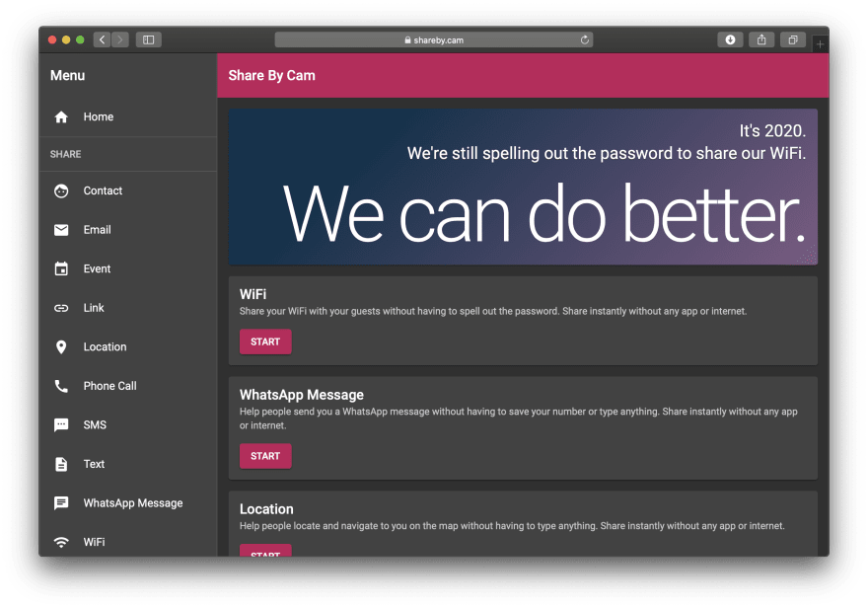
Task: Select Text in the Share menu
Action: coord(128,464)
